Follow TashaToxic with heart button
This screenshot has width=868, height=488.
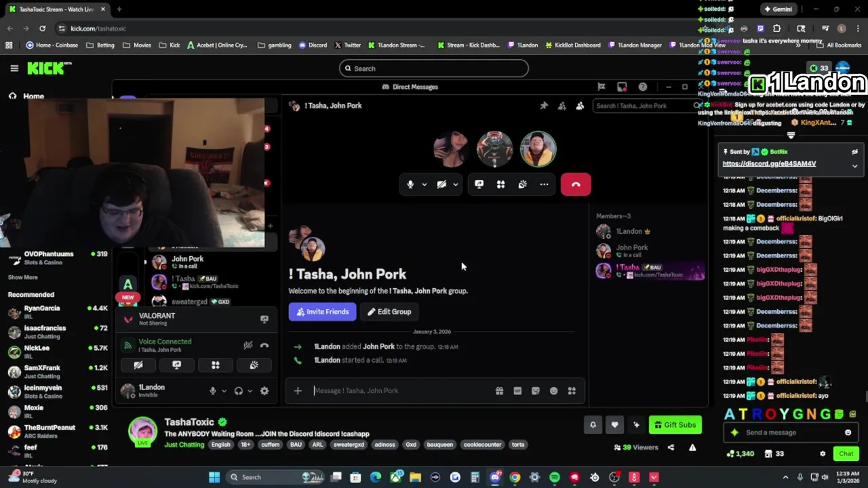pos(614,425)
